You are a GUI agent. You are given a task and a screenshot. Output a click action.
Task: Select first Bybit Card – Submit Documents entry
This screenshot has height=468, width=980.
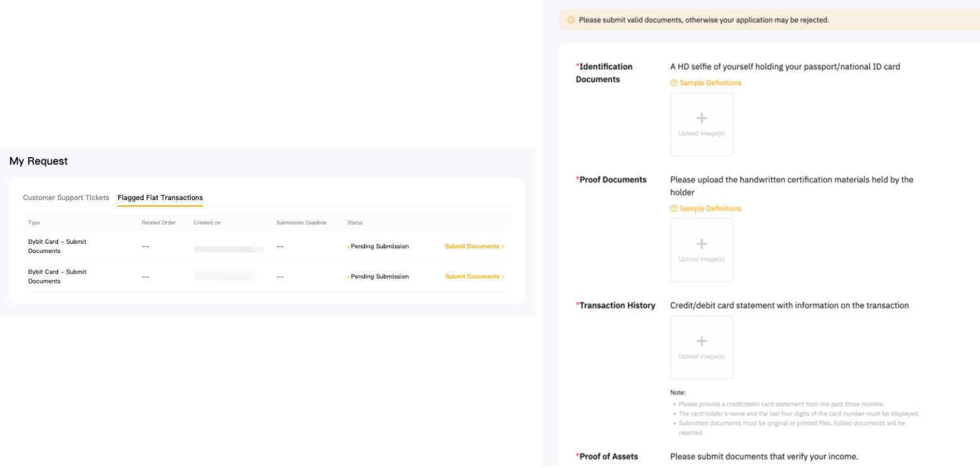[x=57, y=246]
